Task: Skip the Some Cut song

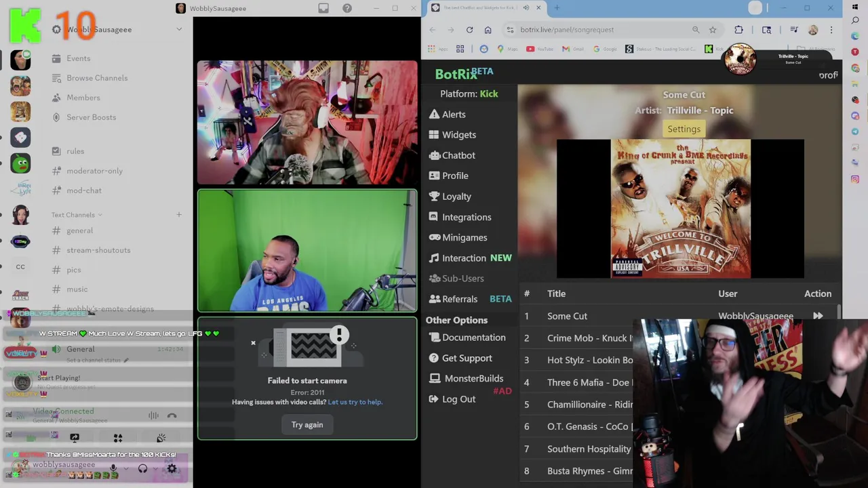Action: tap(818, 316)
